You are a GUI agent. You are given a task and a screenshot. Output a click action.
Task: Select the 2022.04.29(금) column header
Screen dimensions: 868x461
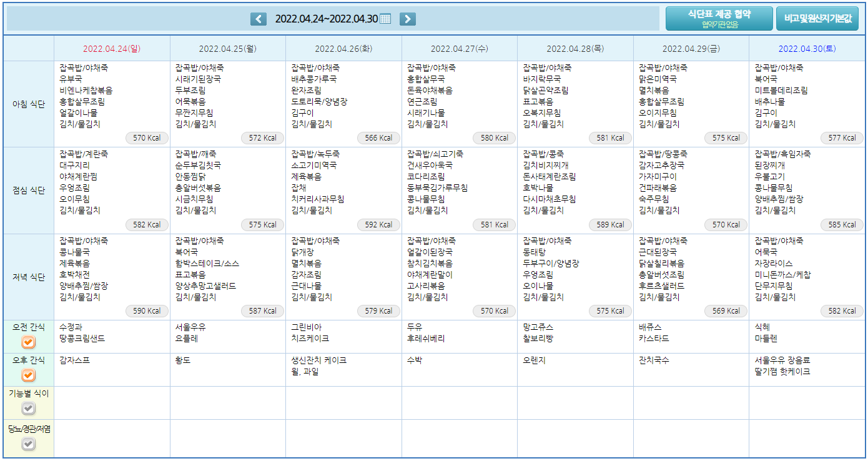coord(691,48)
